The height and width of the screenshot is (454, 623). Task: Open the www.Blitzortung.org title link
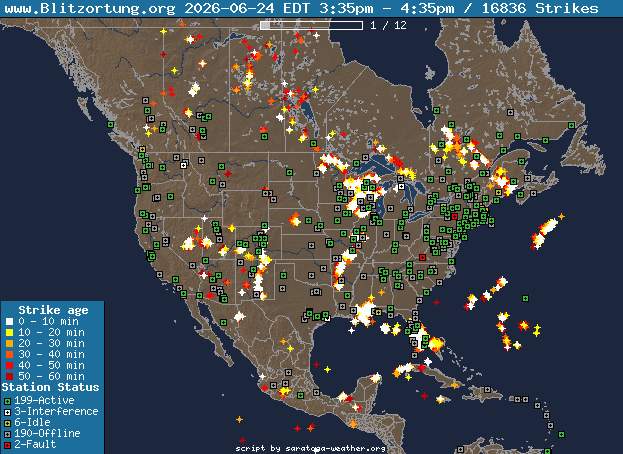click(x=90, y=8)
